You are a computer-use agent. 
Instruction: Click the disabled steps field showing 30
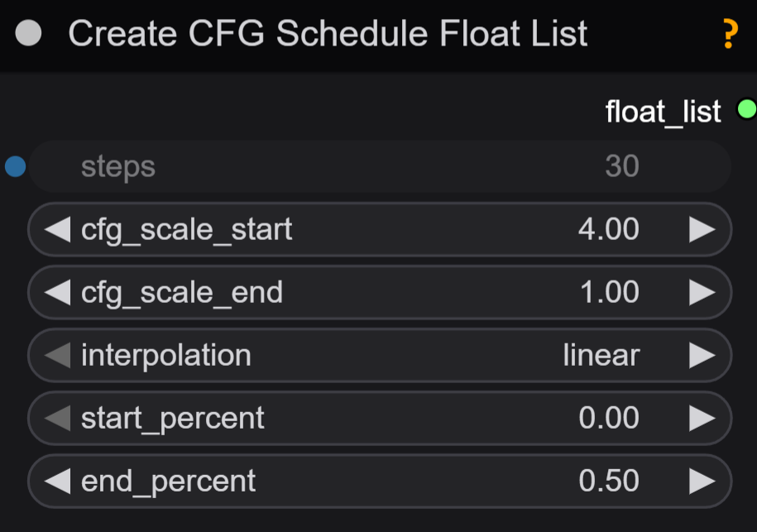point(380,166)
